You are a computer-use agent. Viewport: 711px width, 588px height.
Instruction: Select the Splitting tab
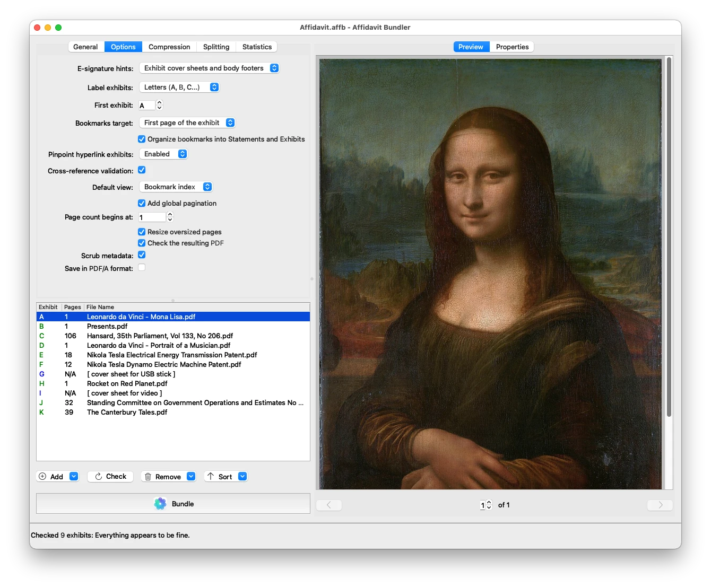pos(216,47)
